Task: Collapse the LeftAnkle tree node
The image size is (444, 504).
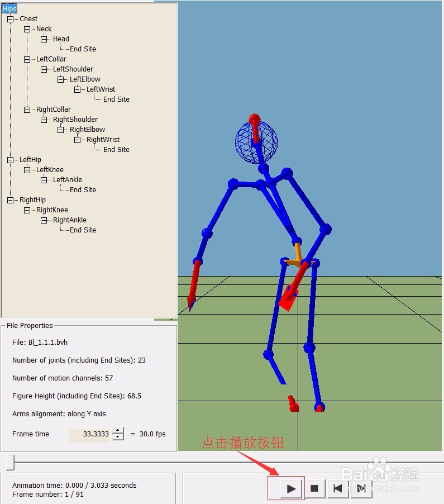Action: tap(44, 180)
